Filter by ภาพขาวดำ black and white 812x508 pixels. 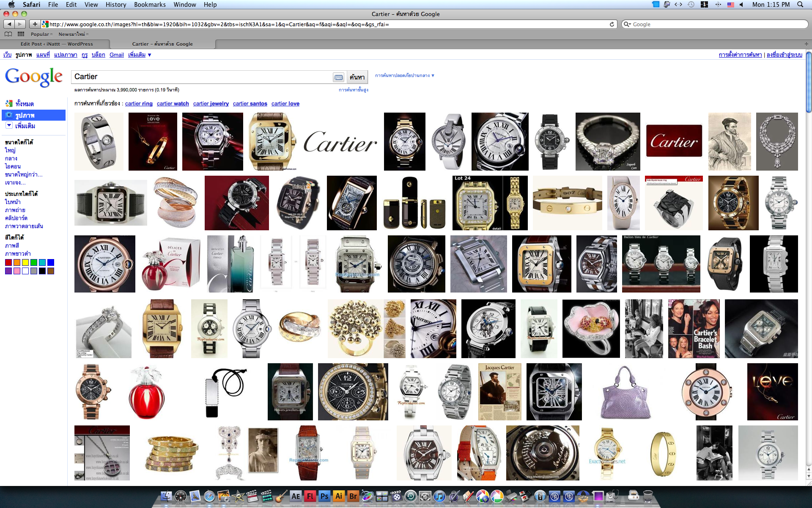[18, 254]
